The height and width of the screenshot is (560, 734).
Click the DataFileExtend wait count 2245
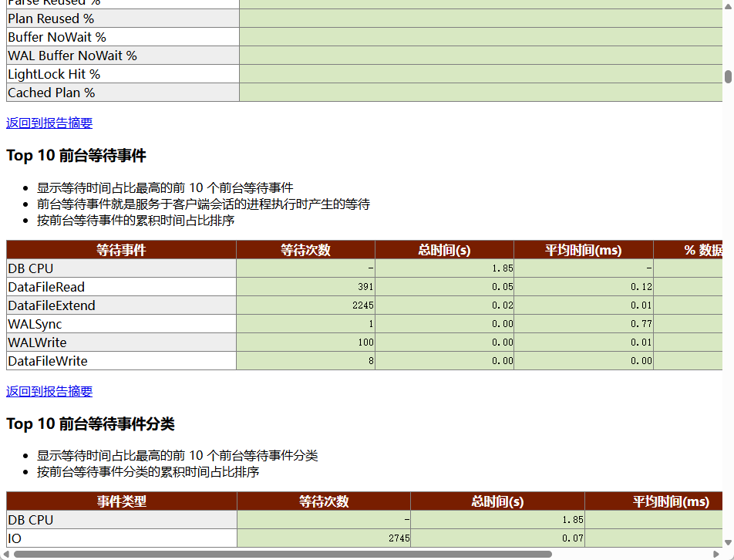point(363,305)
